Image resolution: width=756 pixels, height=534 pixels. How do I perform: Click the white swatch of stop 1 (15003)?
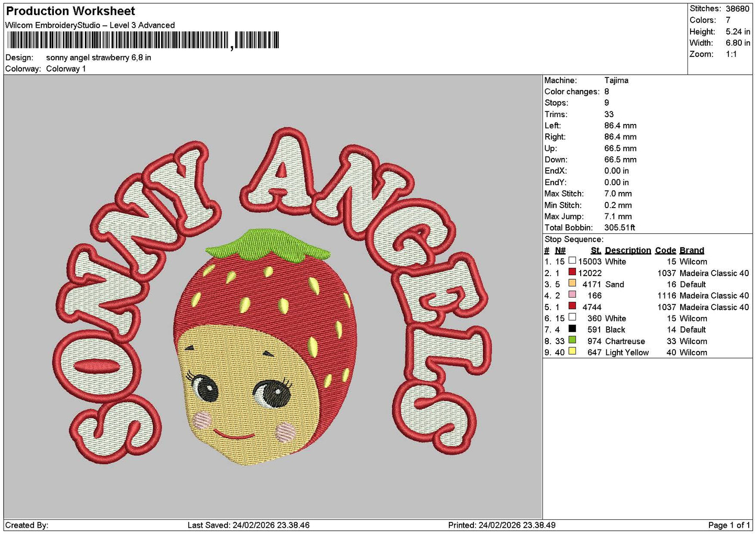coord(572,260)
